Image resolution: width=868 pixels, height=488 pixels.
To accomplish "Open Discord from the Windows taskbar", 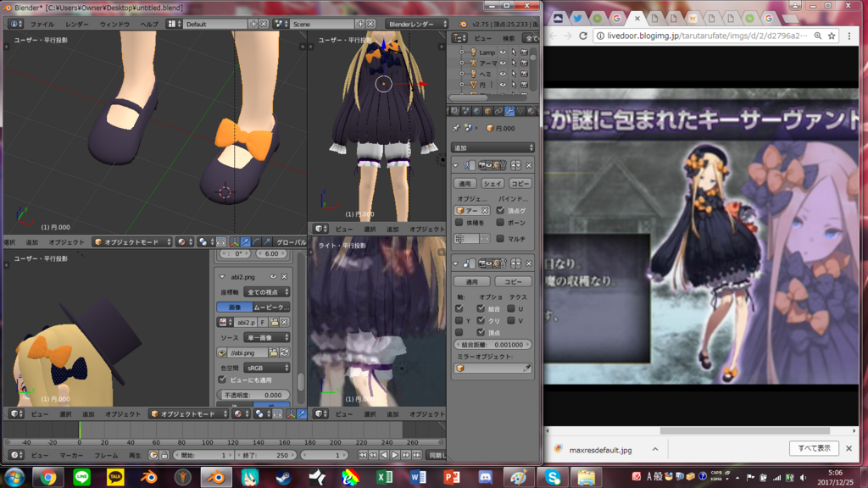I will coord(486,477).
